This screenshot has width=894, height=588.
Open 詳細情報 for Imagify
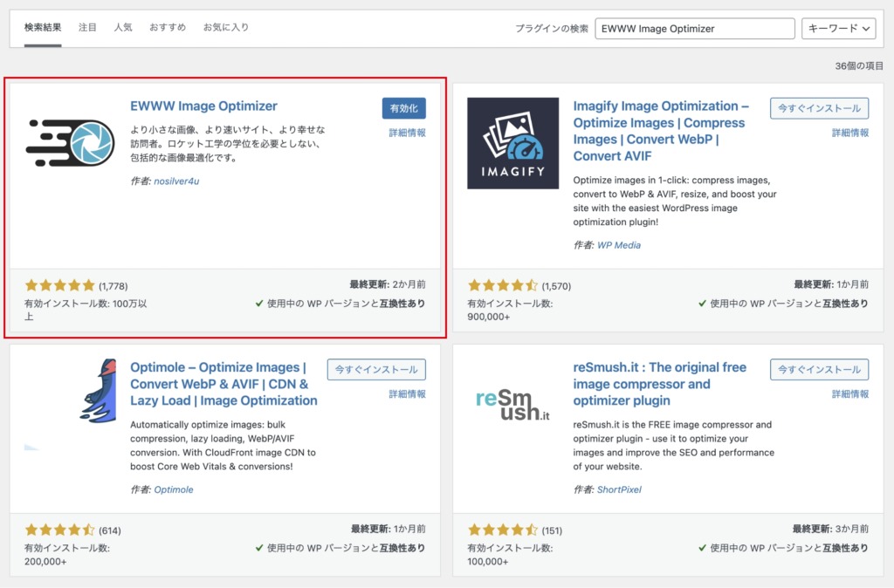coord(850,133)
